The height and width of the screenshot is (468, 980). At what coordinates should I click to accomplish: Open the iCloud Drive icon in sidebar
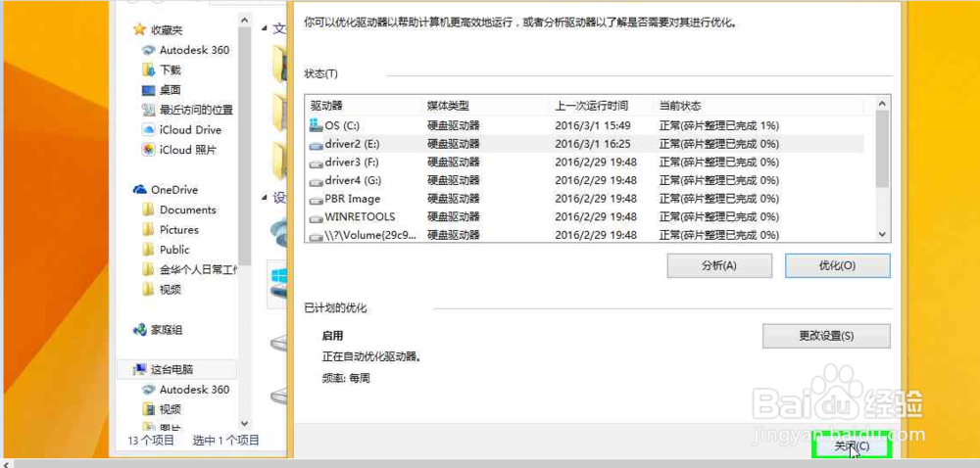[x=149, y=130]
